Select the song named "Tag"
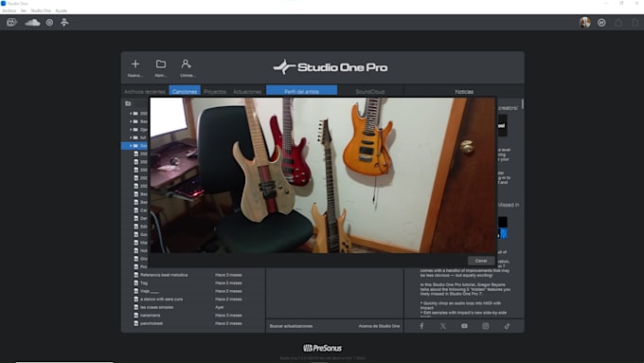 pyautogui.click(x=144, y=282)
